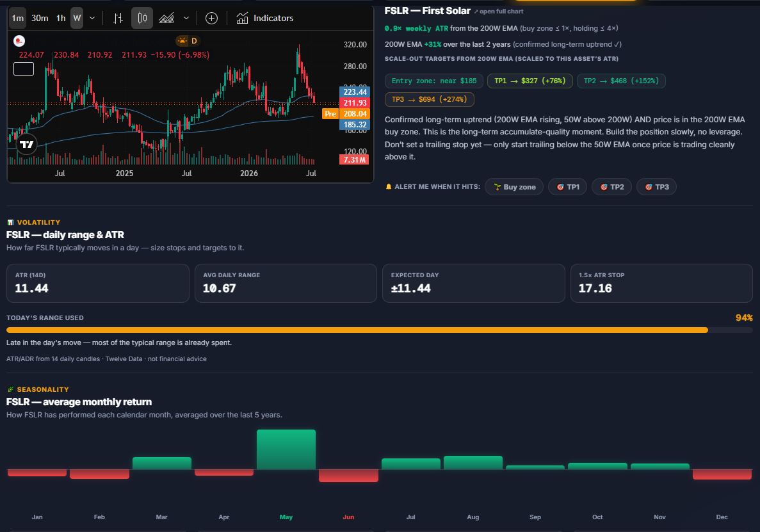Click the Avg Daily Range card
Viewport: 760px width, 532px height.
click(286, 283)
